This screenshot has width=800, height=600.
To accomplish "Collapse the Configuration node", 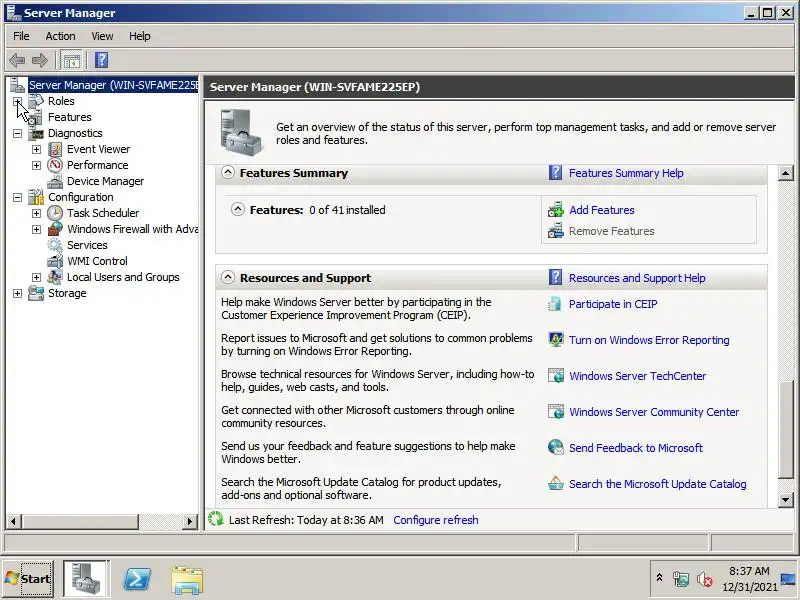I will click(17, 197).
